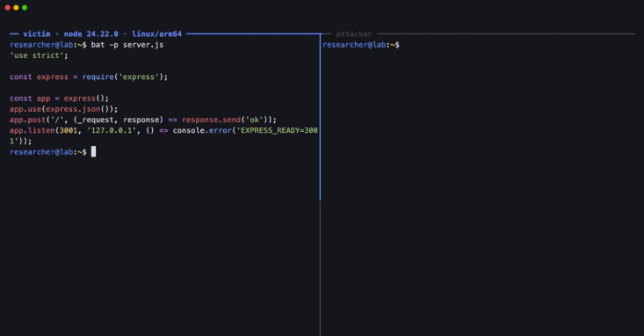Click the 'use strict'; line
The image size is (644, 336).
click(39, 55)
